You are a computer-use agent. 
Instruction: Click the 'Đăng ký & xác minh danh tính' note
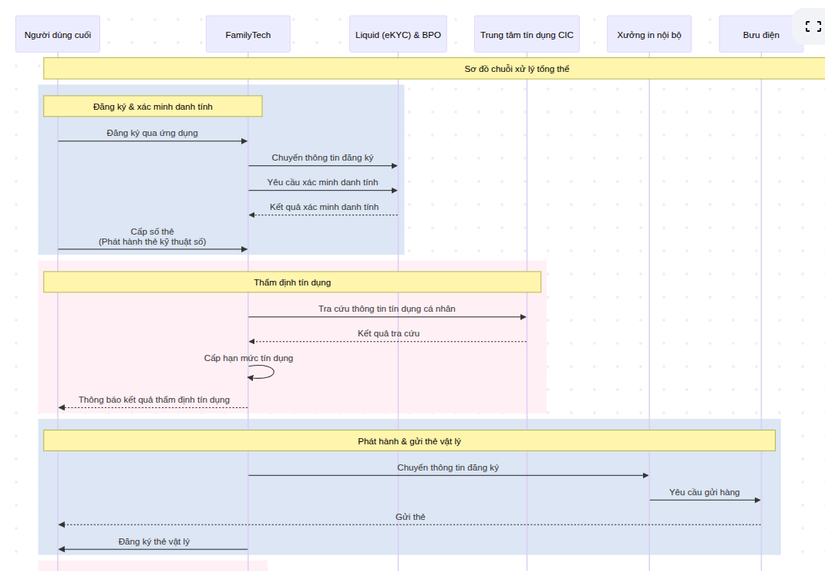click(153, 106)
